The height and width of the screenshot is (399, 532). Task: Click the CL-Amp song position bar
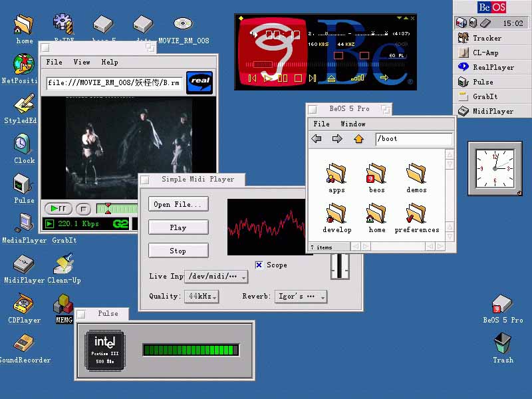pyautogui.click(x=326, y=64)
